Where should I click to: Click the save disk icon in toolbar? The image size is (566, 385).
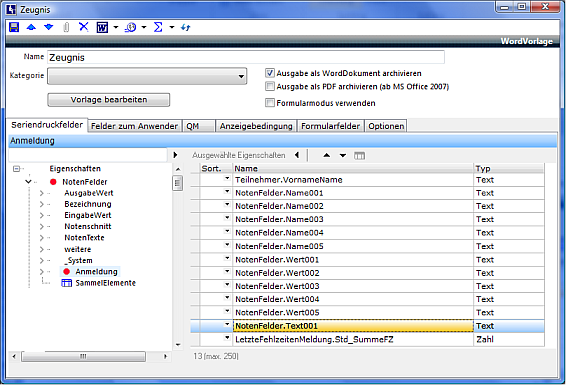pyautogui.click(x=14, y=27)
